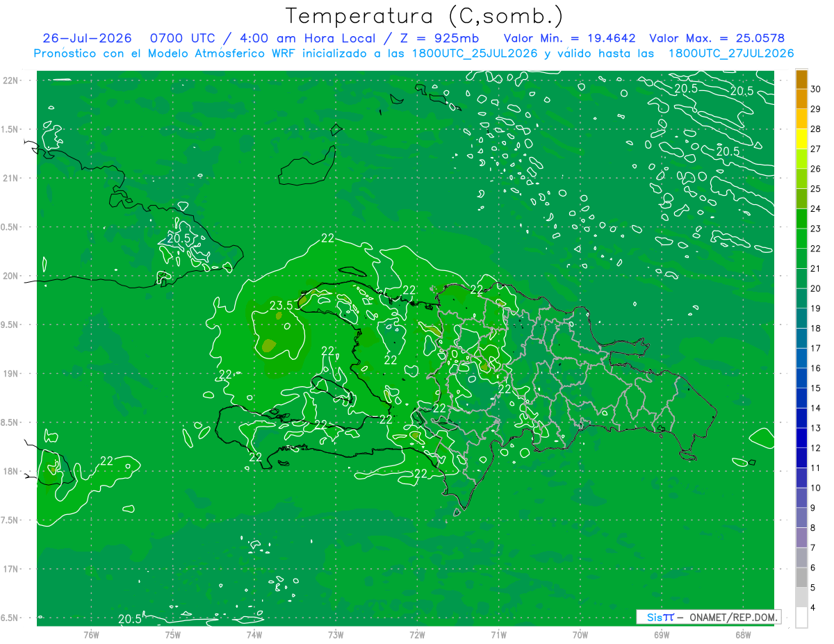
Task: Click the colorbar label '30'
Action: [816, 89]
